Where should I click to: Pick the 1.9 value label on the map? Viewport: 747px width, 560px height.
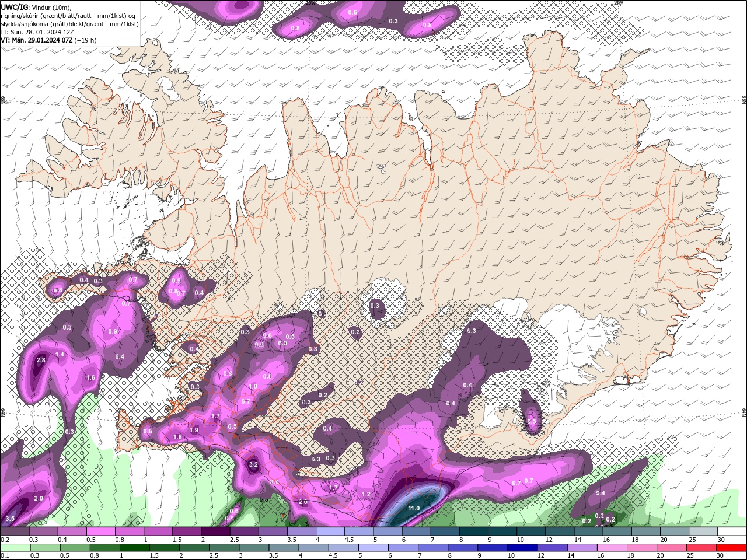pos(194,430)
